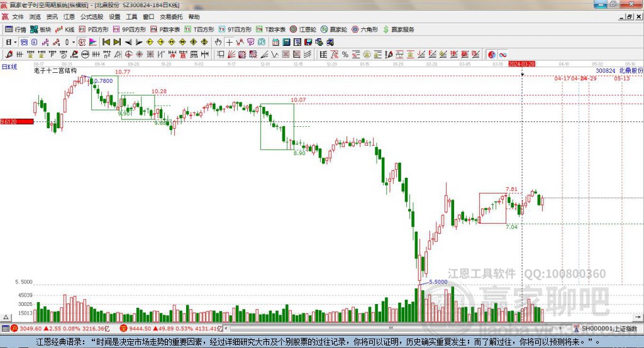Open the 行情 market quotes view

click(x=15, y=30)
